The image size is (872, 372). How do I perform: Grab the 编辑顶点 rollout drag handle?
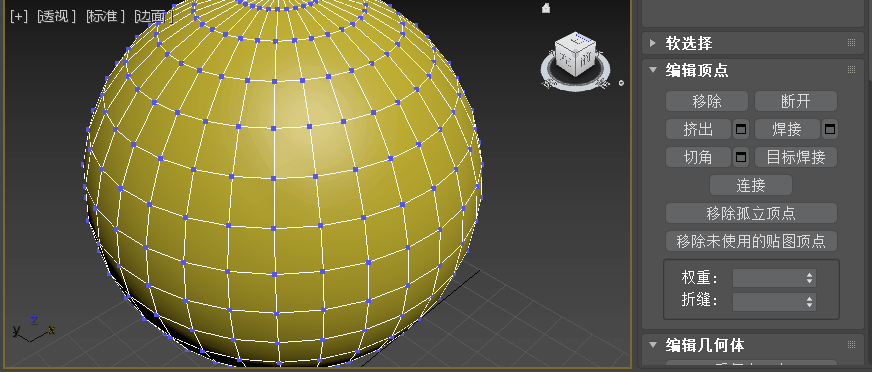[x=851, y=70]
